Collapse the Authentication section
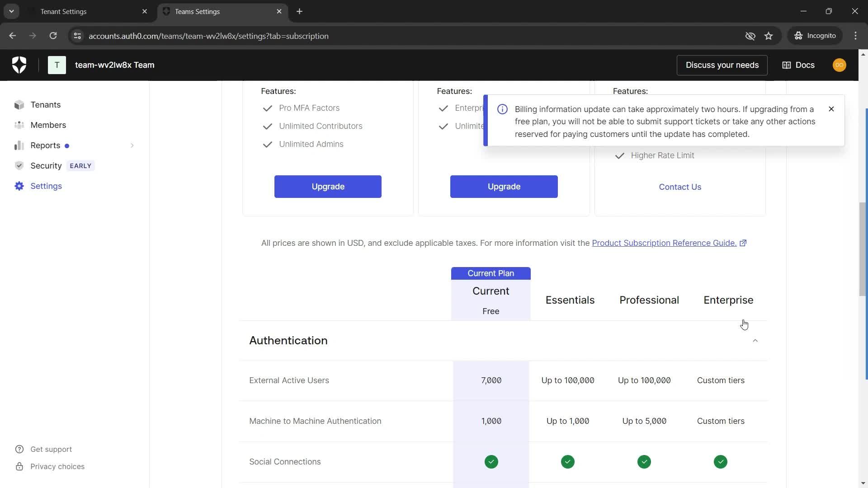868x488 pixels. click(755, 341)
